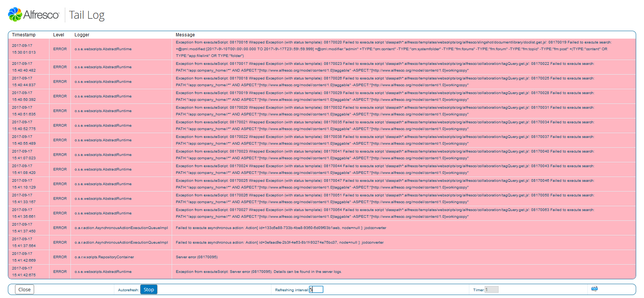Click the Message column header
The image size is (644, 298).
point(185,35)
